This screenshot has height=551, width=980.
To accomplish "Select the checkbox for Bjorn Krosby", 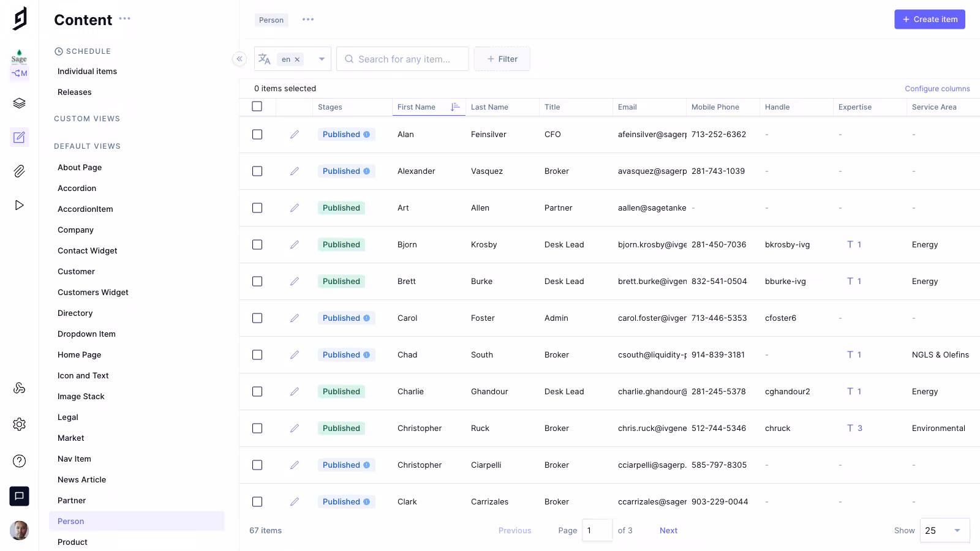I will pos(257,245).
